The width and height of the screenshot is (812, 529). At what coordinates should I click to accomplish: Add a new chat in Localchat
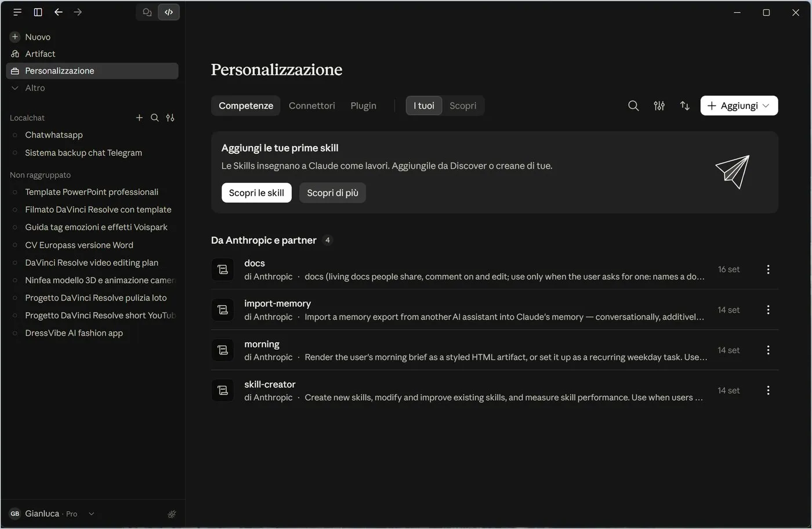coord(139,118)
